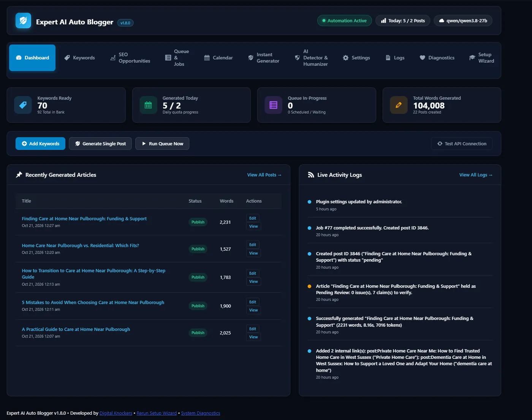The image size is (532, 420).
Task: Click the pin icon beside Recently Generated Articles
Action: click(x=19, y=175)
